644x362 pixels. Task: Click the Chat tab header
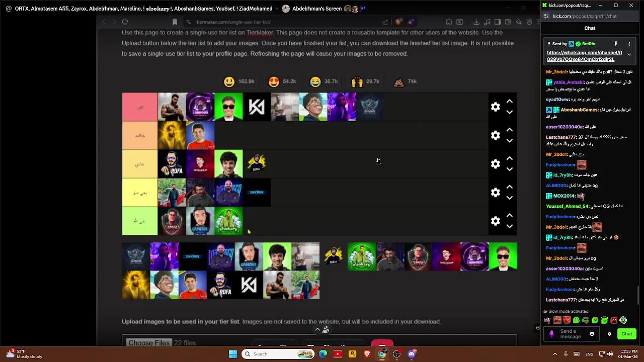(x=590, y=28)
